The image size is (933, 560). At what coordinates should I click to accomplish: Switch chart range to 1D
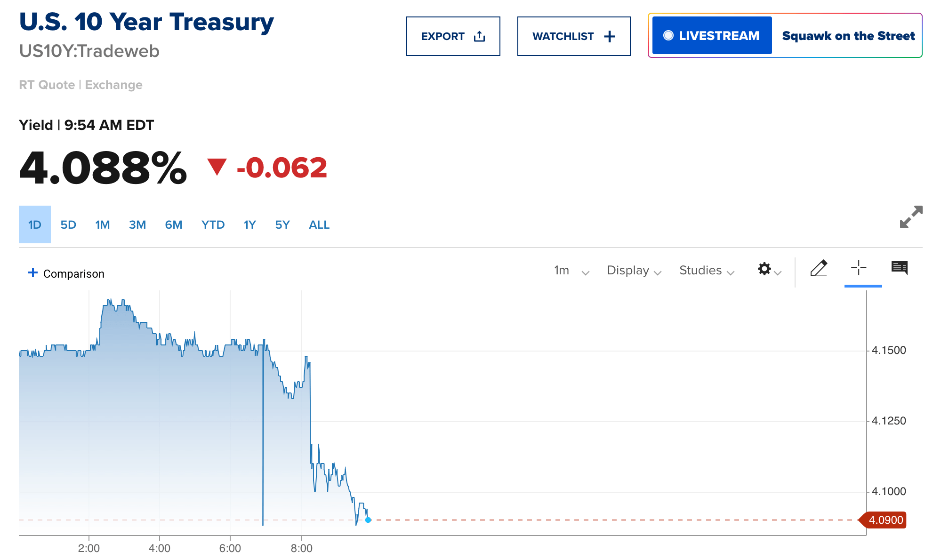34,224
